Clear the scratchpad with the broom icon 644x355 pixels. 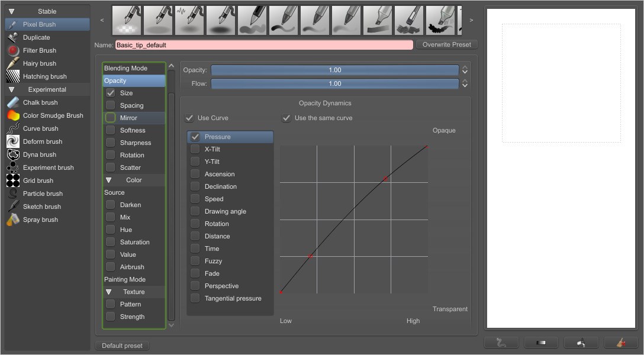(621, 343)
